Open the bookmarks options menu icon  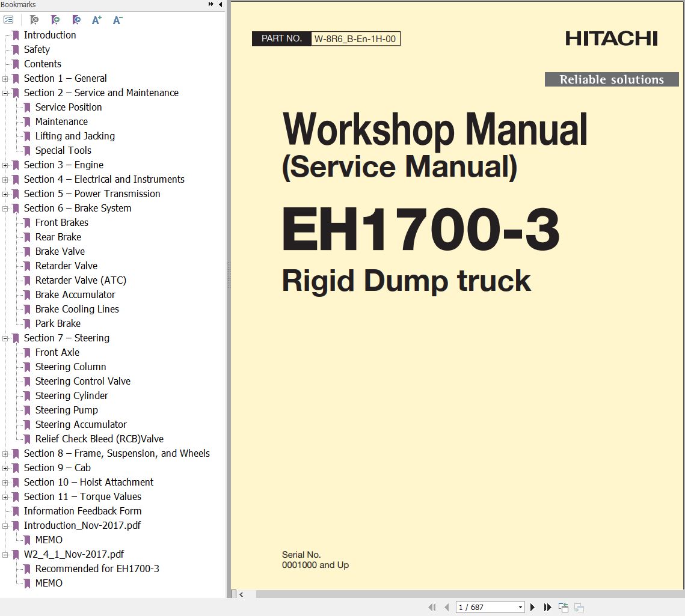[x=8, y=20]
